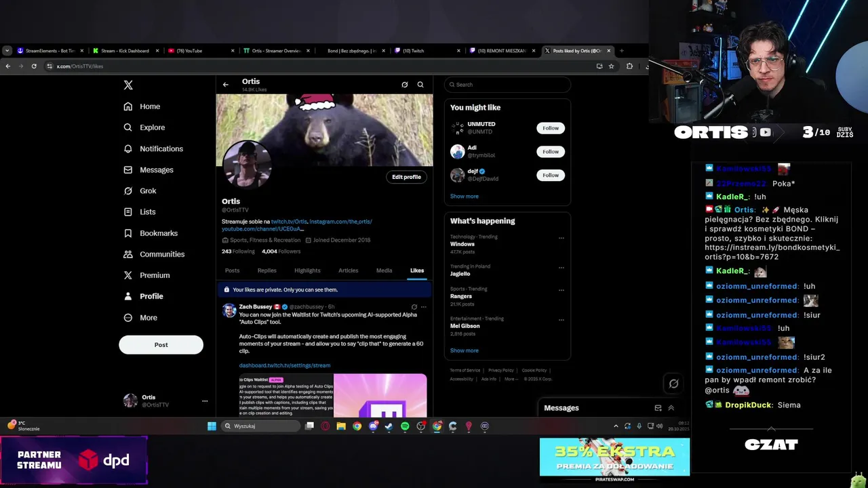Click the browser reload button
Screen dimensions: 868x488
[x=34, y=66]
